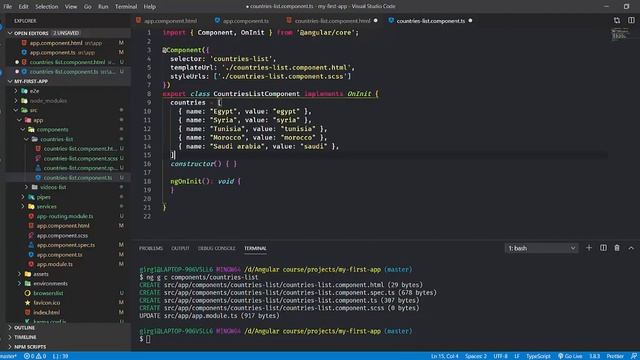Open app.component.scss in the explorer tree

coord(62,236)
